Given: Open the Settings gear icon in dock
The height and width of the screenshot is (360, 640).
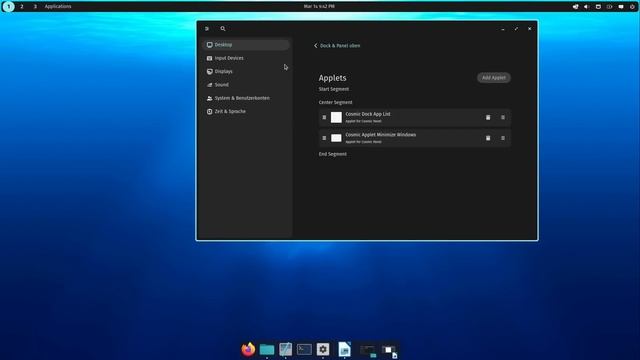Looking at the screenshot, I should [x=323, y=349].
